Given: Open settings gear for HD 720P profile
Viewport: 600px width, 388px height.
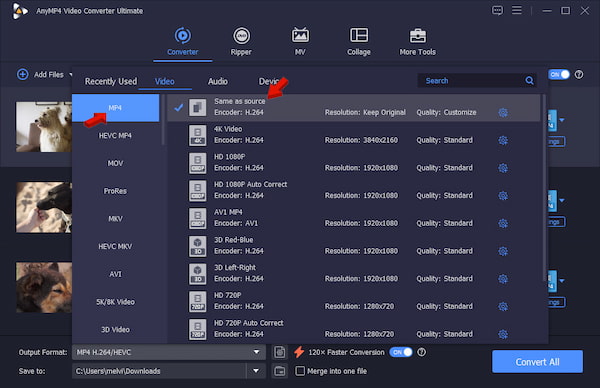Looking at the screenshot, I should tap(503, 306).
